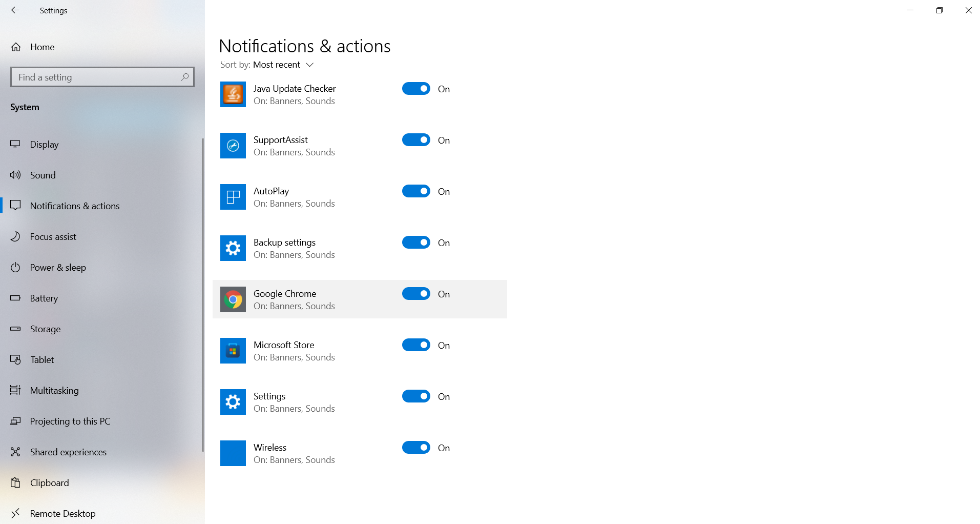Screen dimensions: 980x524
Task: Open Google Chrome notification settings entry
Action: pos(360,299)
